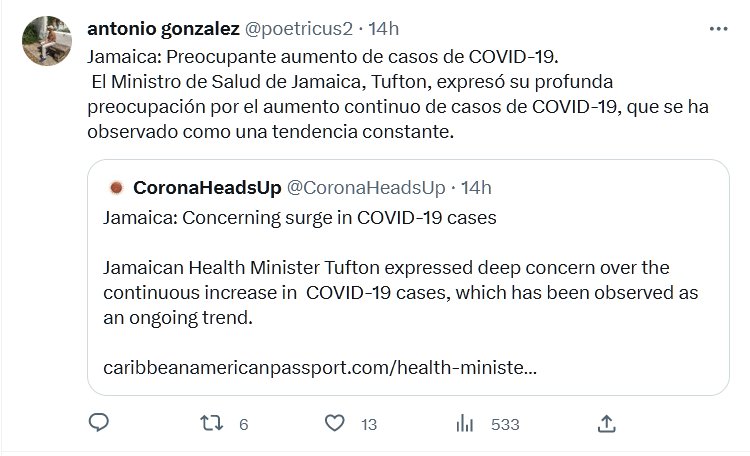The height and width of the screenshot is (456, 750).
Task: Retweet this post via the retweet icon
Action: pyautogui.click(x=211, y=423)
